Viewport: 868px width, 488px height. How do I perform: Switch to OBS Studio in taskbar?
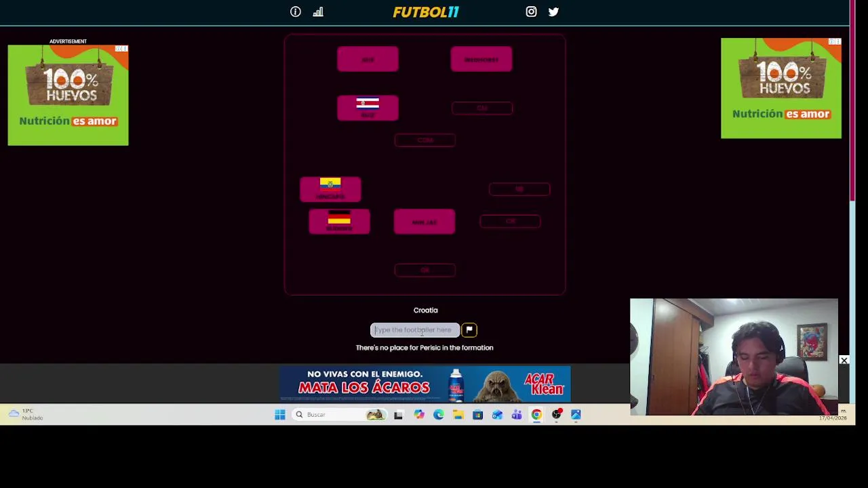pos(557,415)
